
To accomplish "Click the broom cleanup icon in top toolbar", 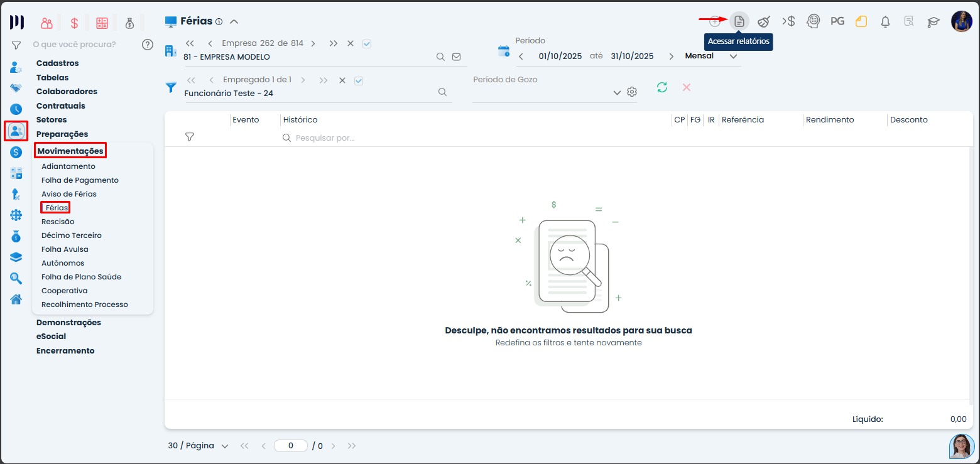I will [764, 21].
